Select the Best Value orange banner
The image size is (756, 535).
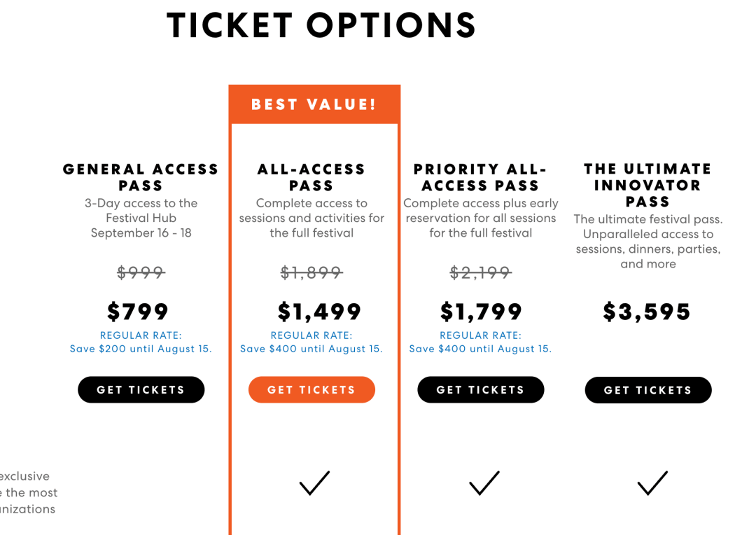tap(314, 105)
